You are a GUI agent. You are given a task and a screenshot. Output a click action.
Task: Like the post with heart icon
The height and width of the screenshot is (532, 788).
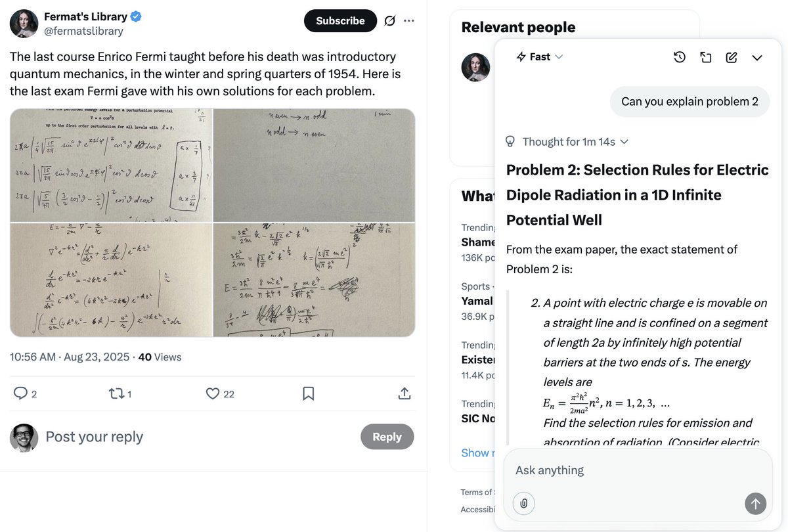pyautogui.click(x=212, y=393)
